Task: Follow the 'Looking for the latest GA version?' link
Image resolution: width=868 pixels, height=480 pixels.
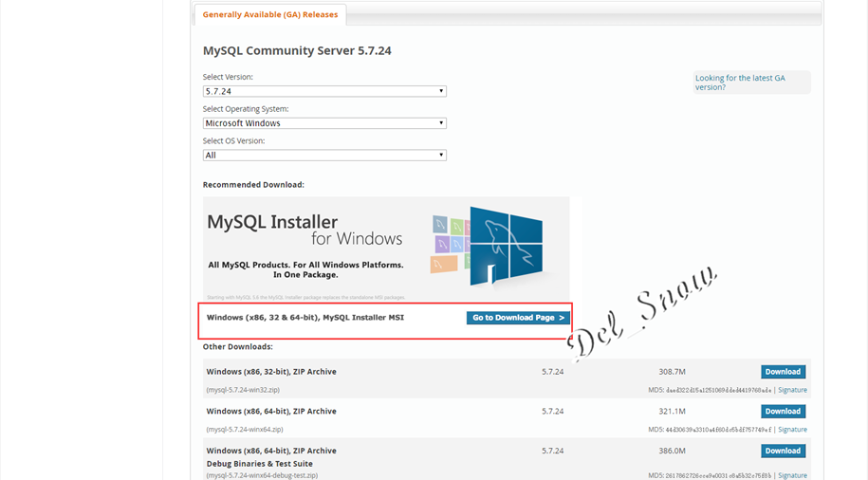Action: click(740, 83)
